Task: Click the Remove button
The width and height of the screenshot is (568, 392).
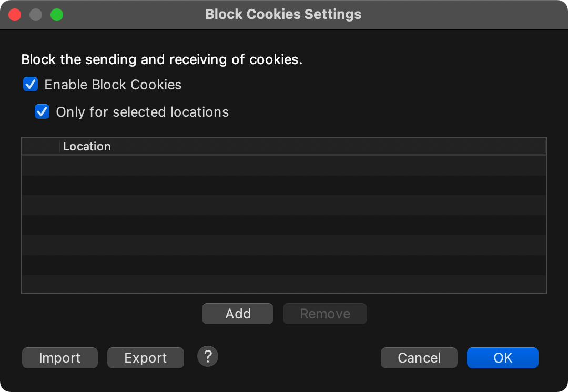Action: 324,314
